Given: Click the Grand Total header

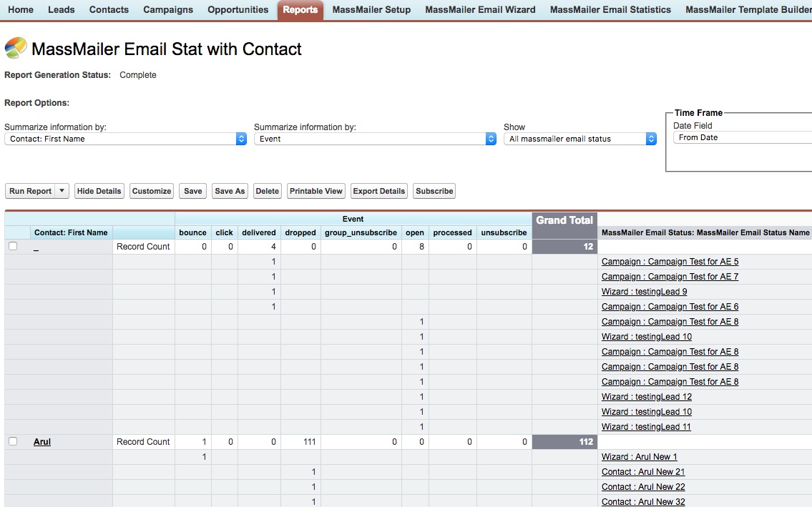Looking at the screenshot, I should pyautogui.click(x=564, y=220).
